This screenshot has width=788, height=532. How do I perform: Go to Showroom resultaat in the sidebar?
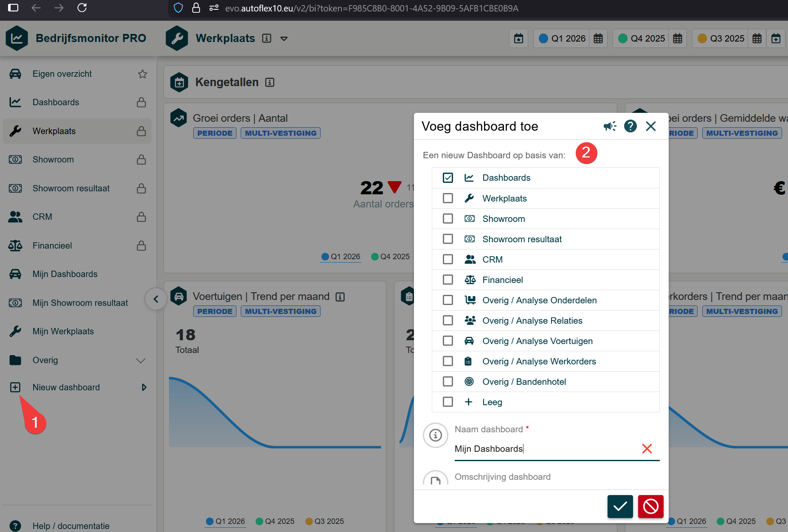tap(71, 188)
